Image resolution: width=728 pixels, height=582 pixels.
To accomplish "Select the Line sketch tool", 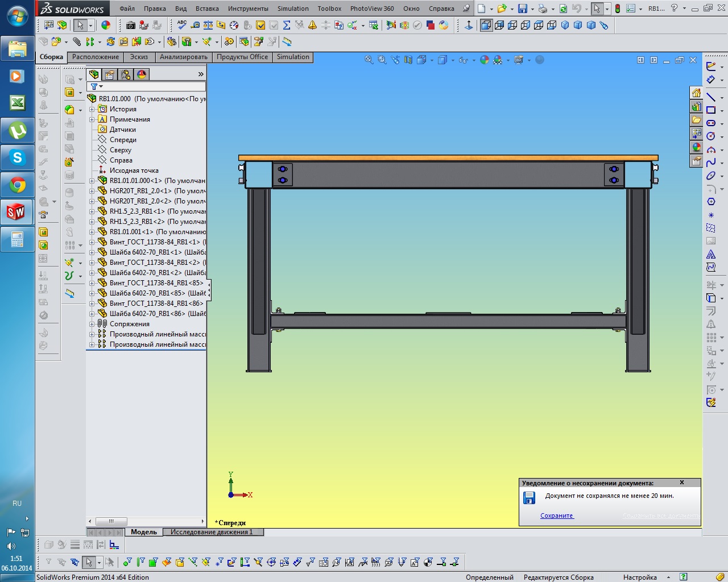I will tap(711, 97).
